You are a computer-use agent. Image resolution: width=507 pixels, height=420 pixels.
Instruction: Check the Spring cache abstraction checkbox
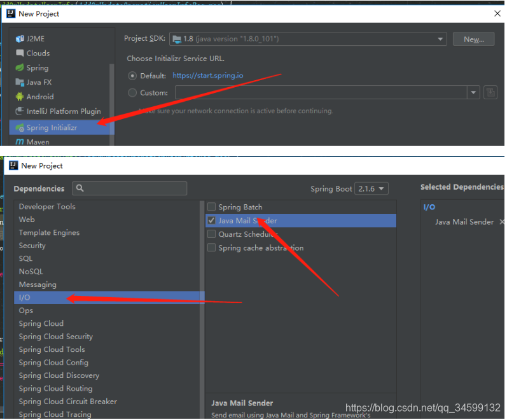[211, 248]
